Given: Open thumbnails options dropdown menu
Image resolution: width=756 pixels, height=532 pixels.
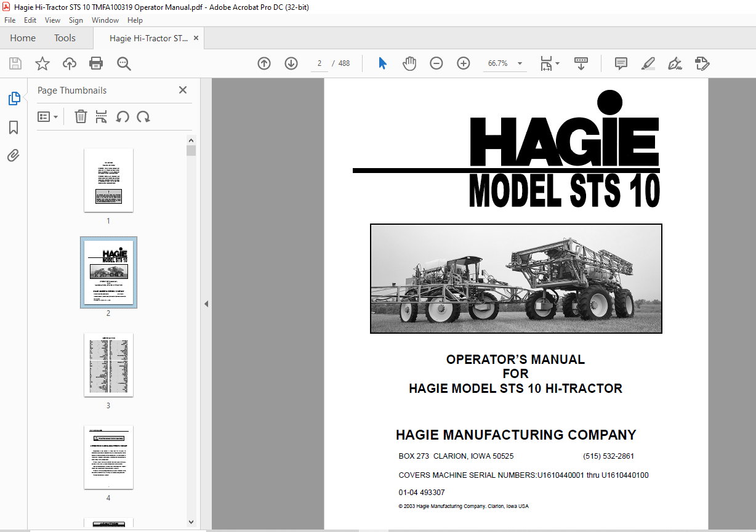Looking at the screenshot, I should coord(47,116).
